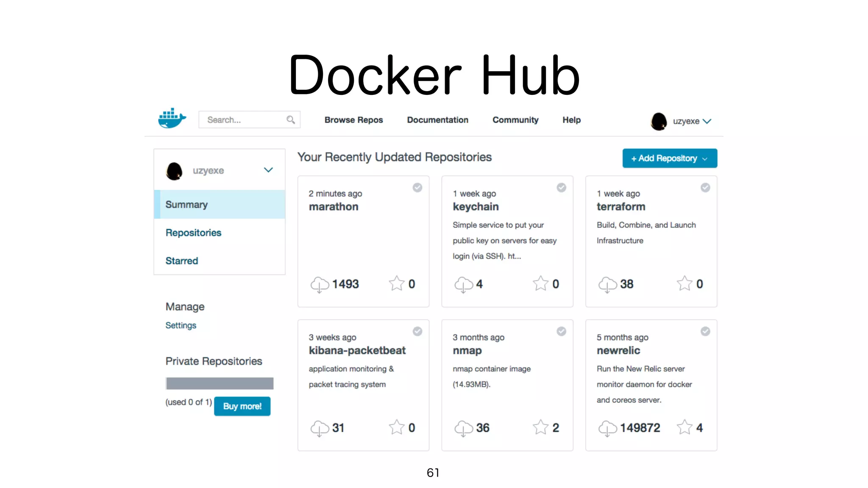This screenshot has height=488, width=868.
Task: Click the search magnifier icon
Action: click(x=290, y=120)
